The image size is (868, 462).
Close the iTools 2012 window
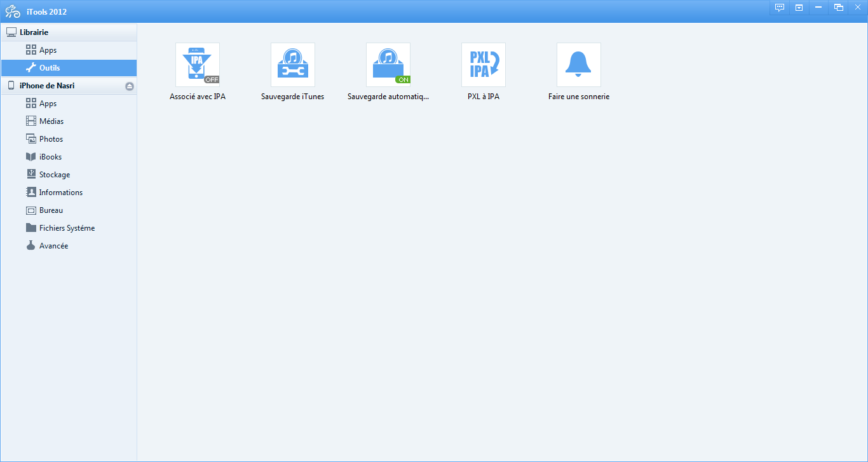pos(857,8)
